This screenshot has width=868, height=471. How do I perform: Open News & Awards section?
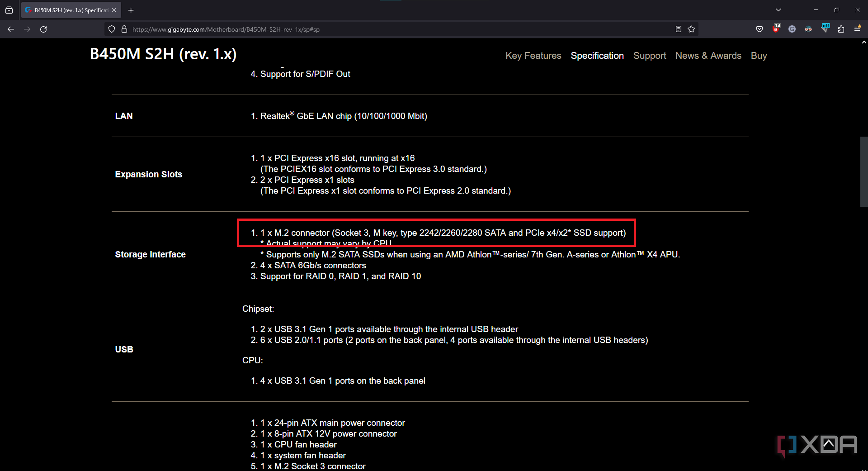(708, 56)
